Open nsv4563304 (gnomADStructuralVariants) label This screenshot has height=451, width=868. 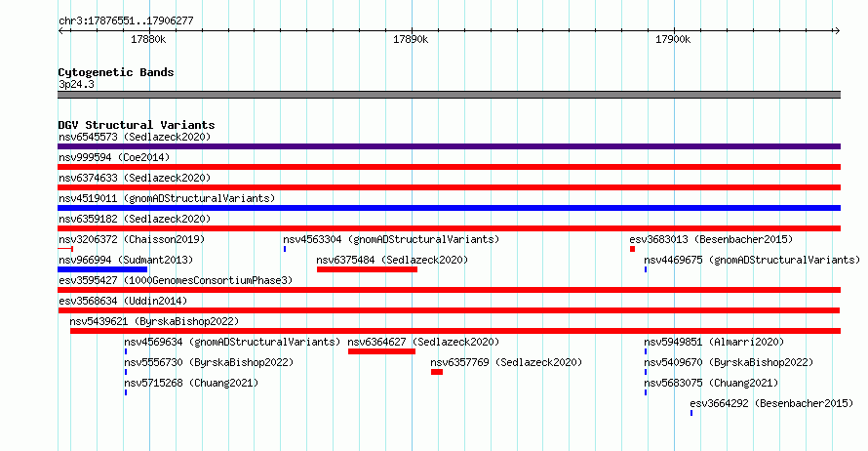click(x=391, y=239)
